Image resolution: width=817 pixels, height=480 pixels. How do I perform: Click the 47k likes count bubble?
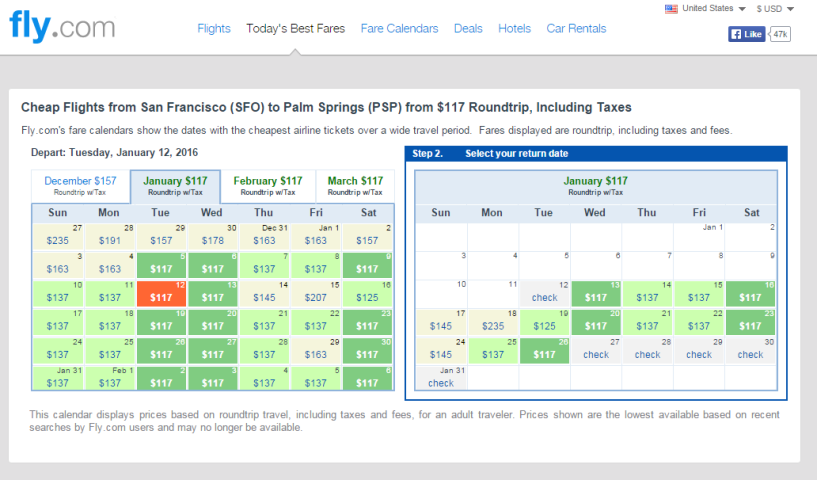pos(780,34)
